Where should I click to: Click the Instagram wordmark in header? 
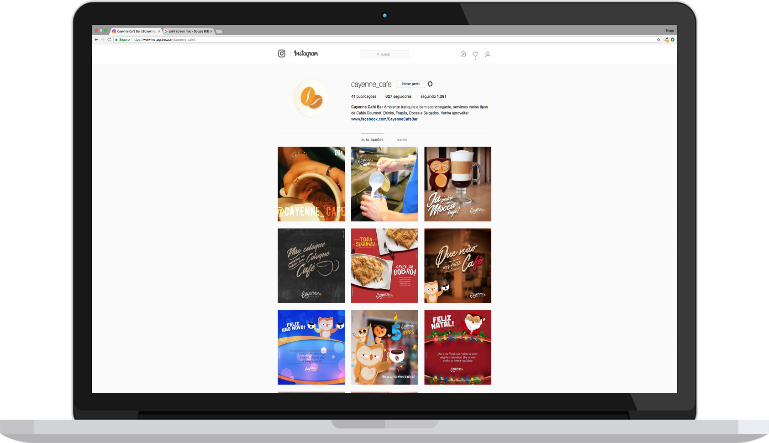[306, 53]
